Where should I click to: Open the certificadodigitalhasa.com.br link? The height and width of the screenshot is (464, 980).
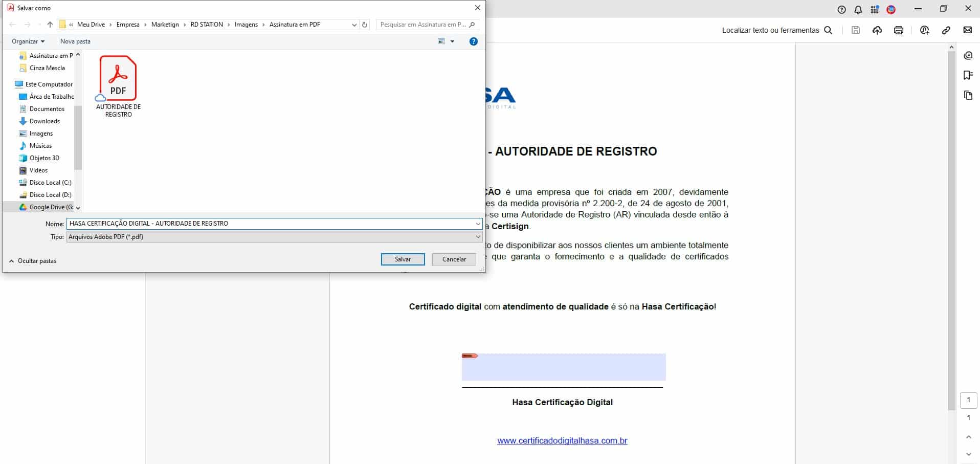[x=562, y=440]
